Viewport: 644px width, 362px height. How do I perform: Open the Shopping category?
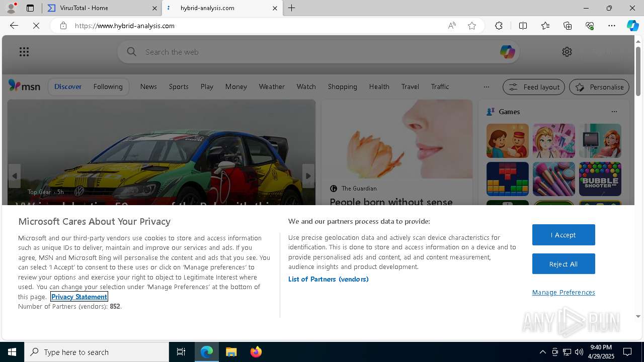pyautogui.click(x=342, y=86)
